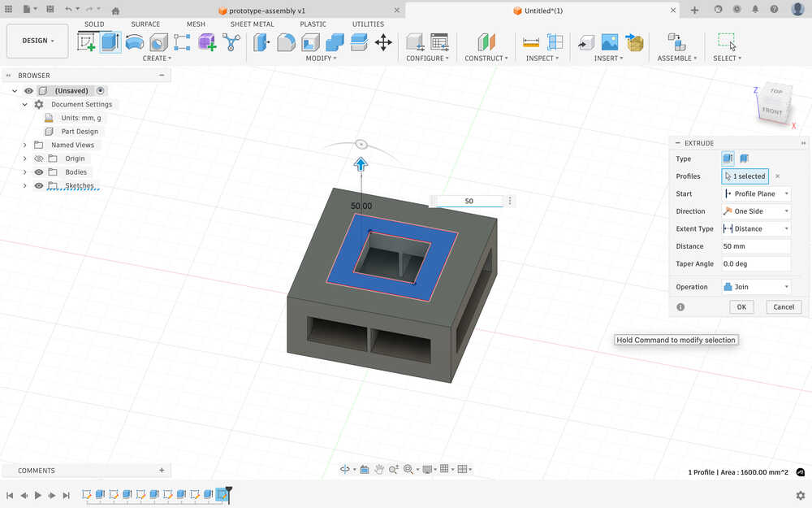
Task: Click the Orbit navigation icon
Action: click(x=345, y=469)
